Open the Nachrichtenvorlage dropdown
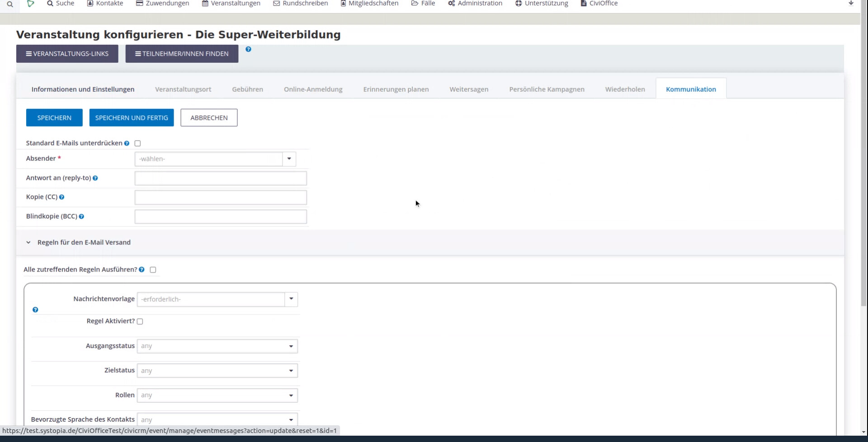 [x=217, y=299]
